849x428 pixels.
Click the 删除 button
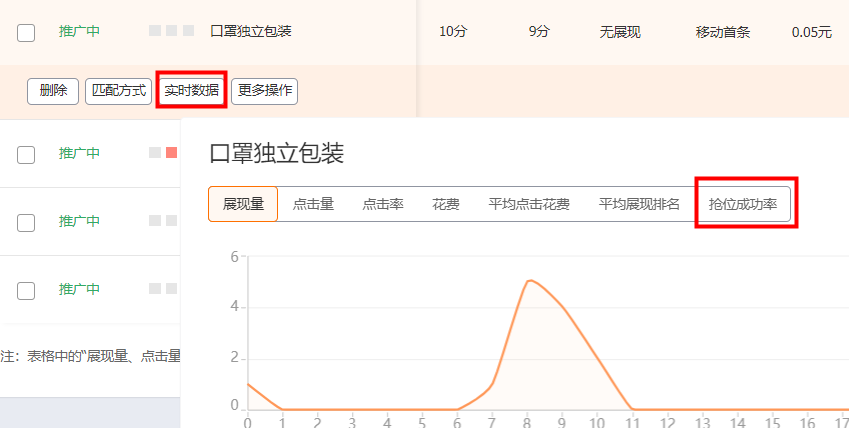tap(53, 91)
